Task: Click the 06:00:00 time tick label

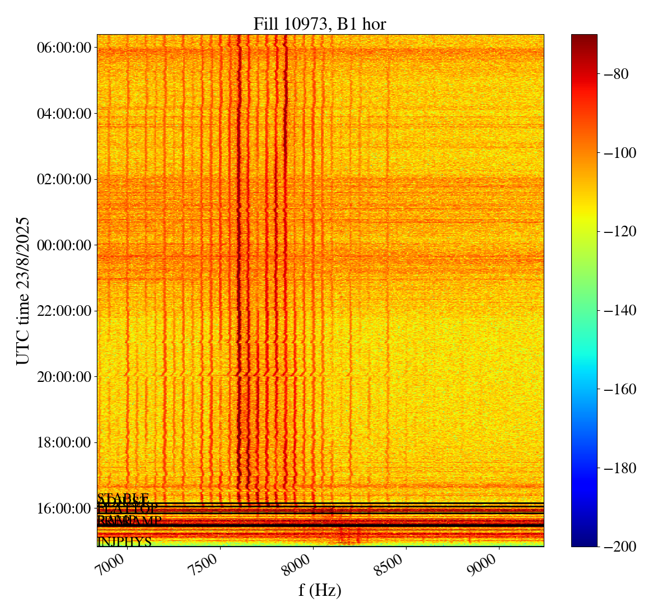Action: 64,48
